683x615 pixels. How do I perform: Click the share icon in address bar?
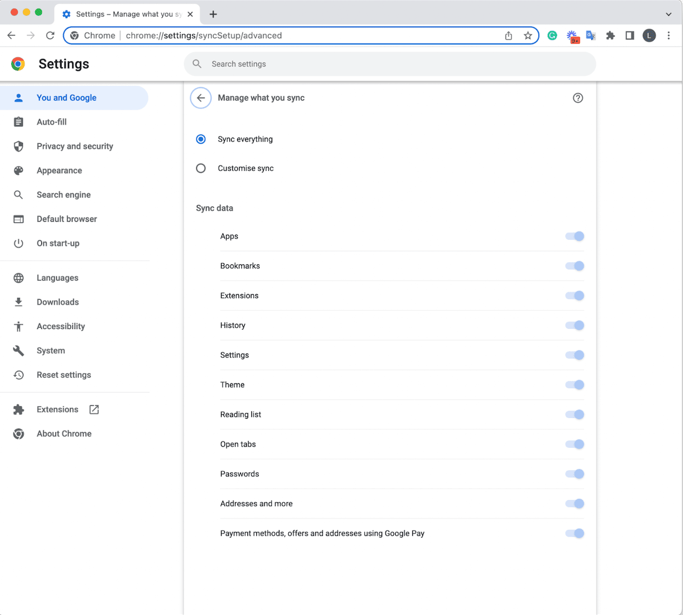[508, 36]
